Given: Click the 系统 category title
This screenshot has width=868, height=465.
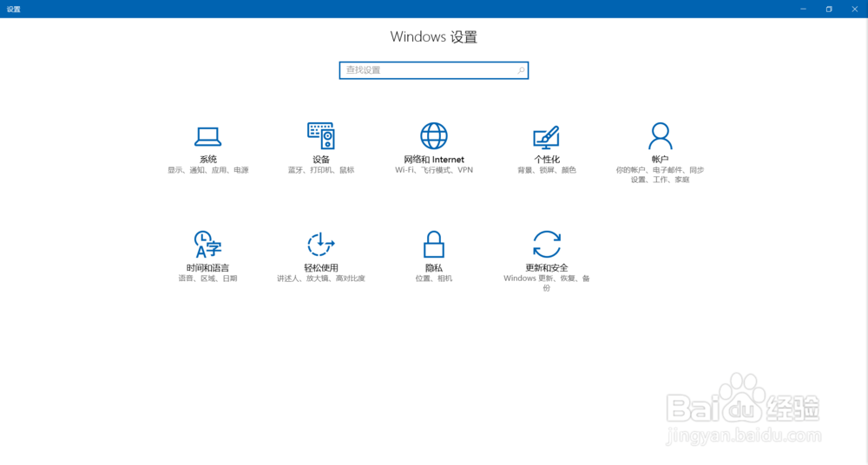Looking at the screenshot, I should pyautogui.click(x=208, y=160).
